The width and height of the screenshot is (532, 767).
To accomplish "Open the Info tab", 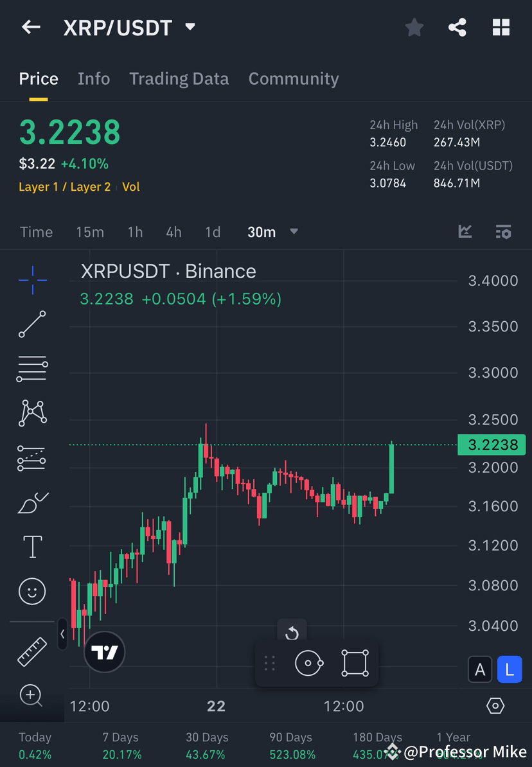I will tap(94, 78).
